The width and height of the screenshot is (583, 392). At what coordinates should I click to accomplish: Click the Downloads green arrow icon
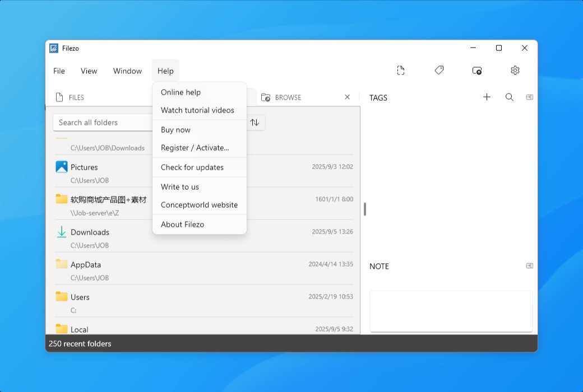pos(61,232)
